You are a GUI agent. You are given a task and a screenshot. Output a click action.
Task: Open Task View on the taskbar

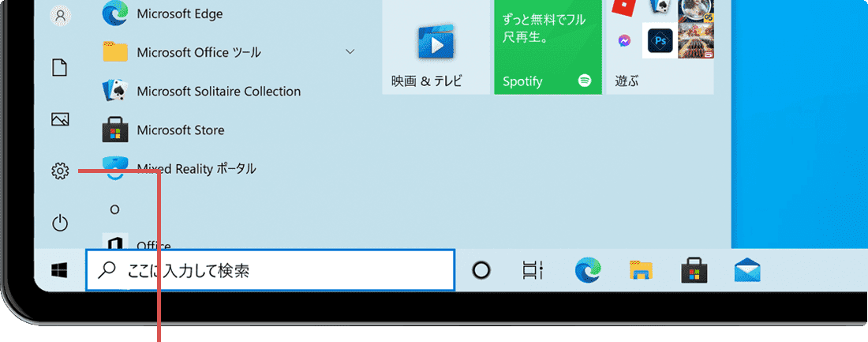533,270
